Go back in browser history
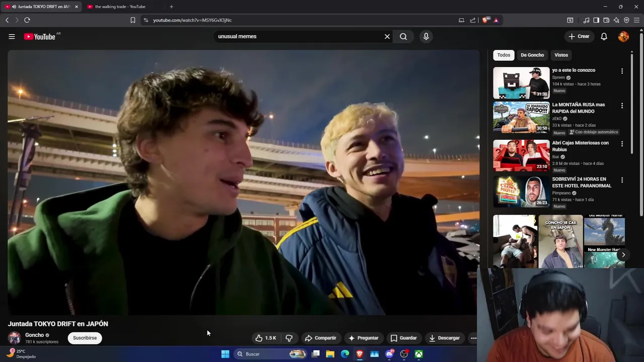644x362 pixels. click(7, 20)
